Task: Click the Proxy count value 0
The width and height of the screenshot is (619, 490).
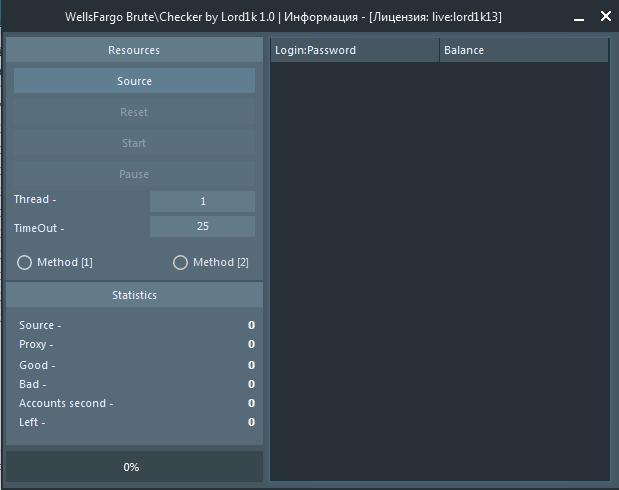Action: point(251,344)
